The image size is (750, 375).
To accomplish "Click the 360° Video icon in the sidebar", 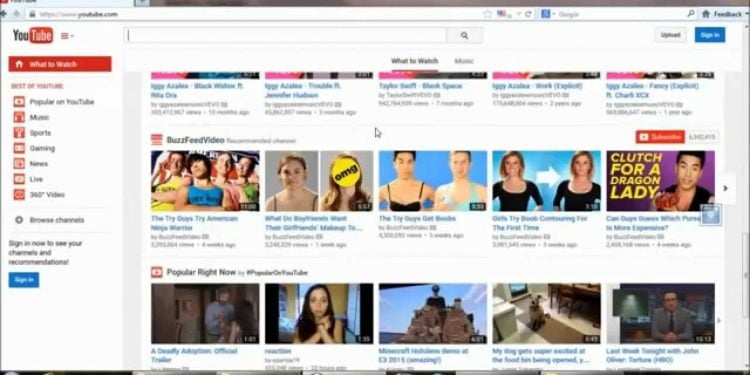I will pyautogui.click(x=19, y=195).
